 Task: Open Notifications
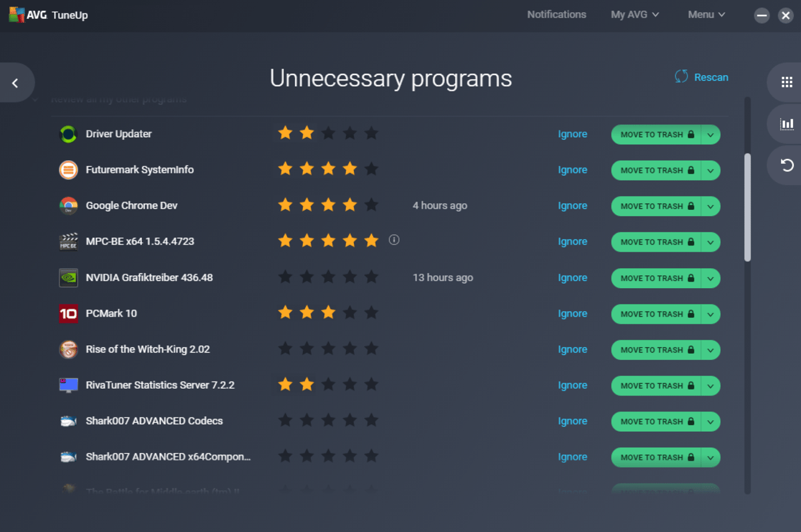click(556, 15)
